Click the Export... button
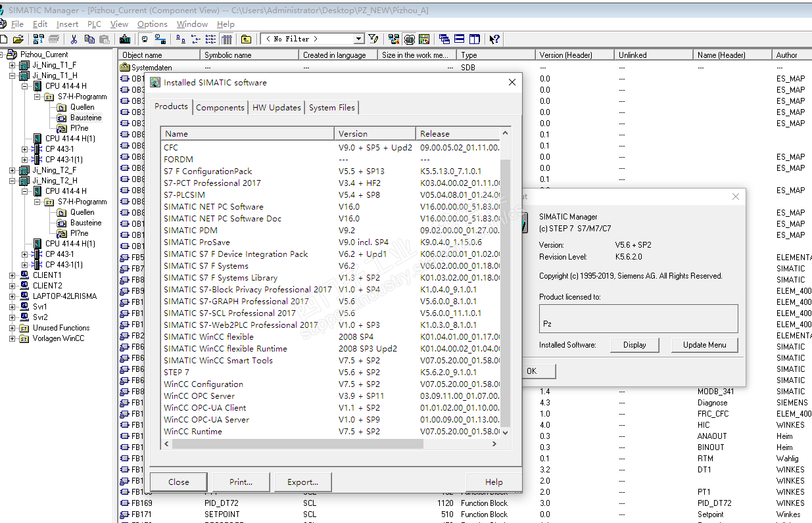 pyautogui.click(x=302, y=482)
